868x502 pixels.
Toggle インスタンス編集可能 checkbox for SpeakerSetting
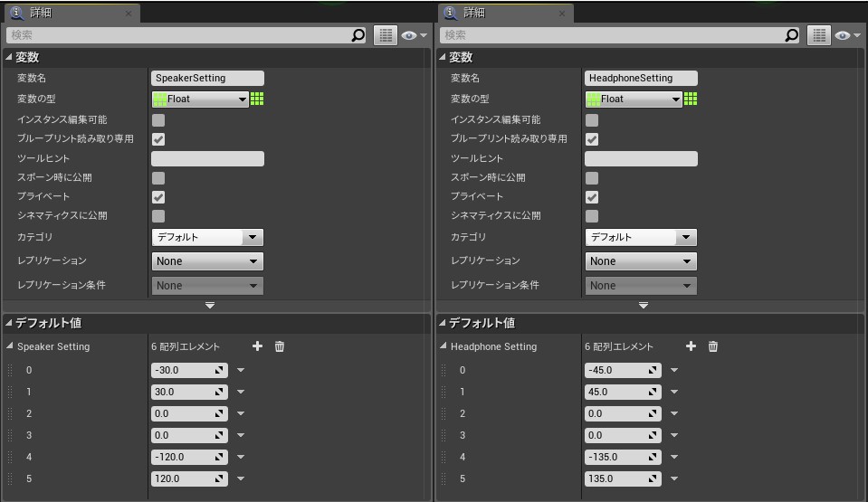click(x=158, y=120)
